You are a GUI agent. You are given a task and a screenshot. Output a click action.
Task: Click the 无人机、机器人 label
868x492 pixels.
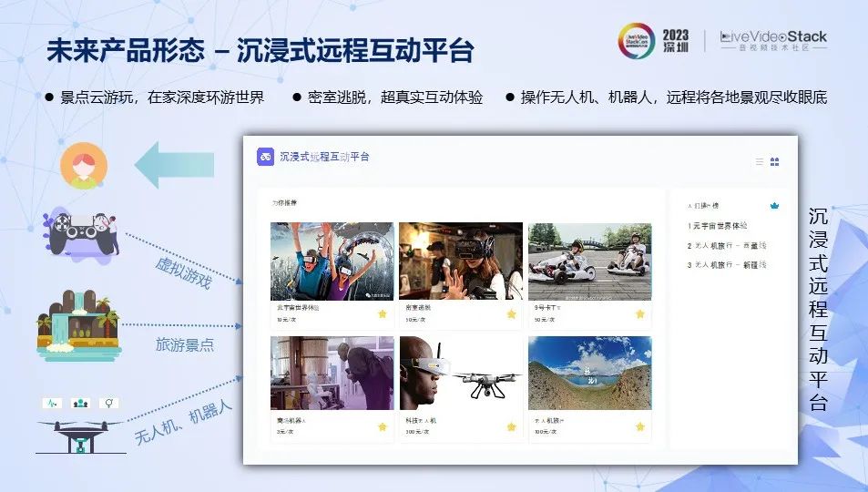point(183,422)
